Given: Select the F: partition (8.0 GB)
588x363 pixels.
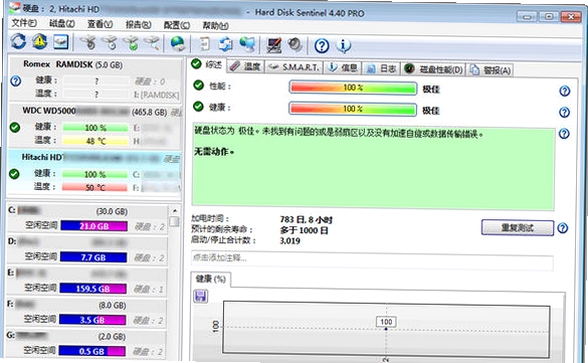Looking at the screenshot, I should pyautogui.click(x=86, y=313).
